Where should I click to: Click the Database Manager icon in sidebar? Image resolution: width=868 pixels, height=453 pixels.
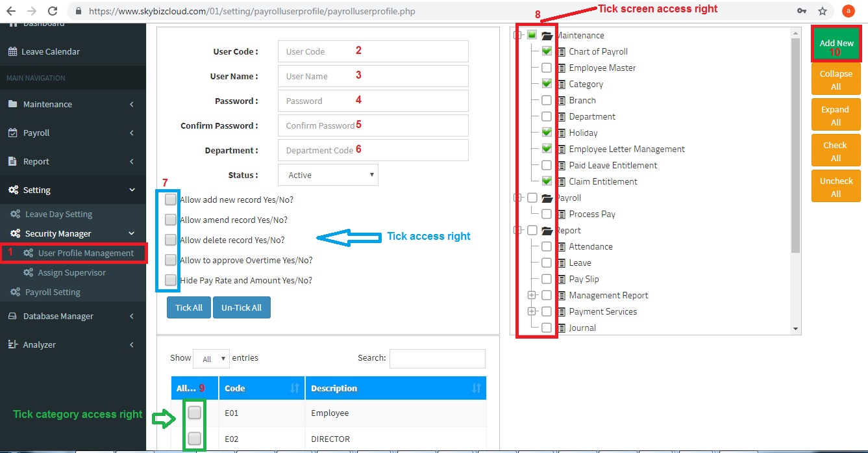coord(12,317)
